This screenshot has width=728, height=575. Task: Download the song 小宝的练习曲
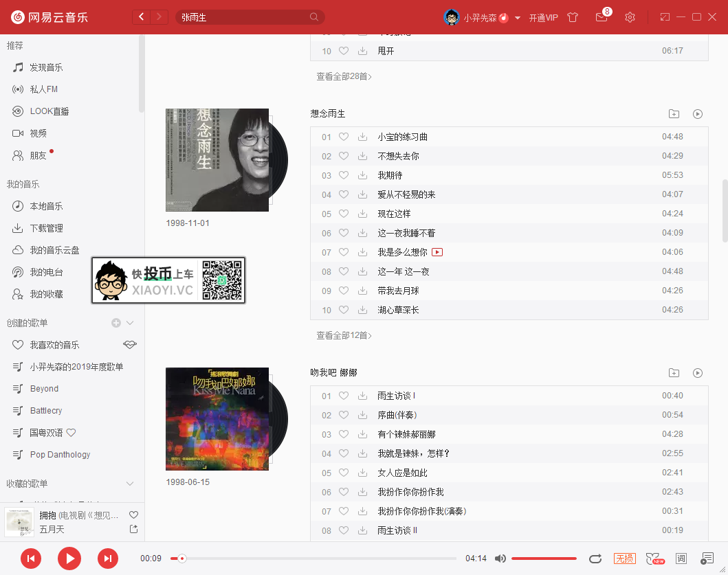click(362, 137)
